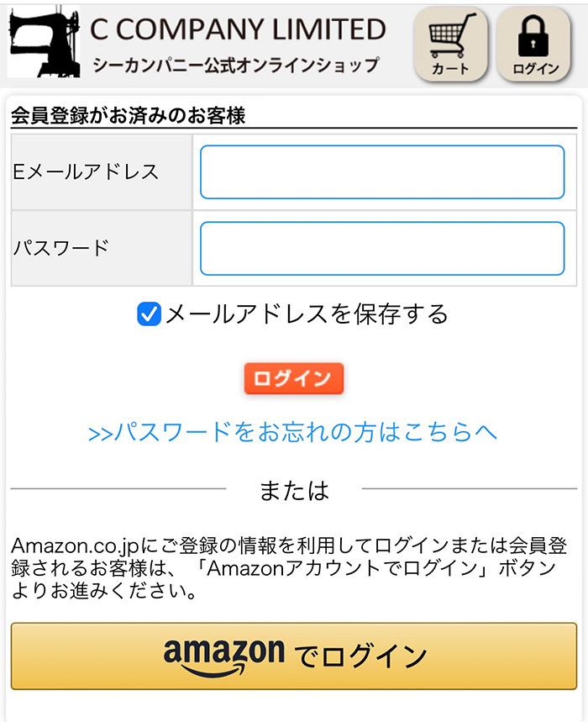
Task: Click the カート caption under the cart
Action: click(450, 69)
